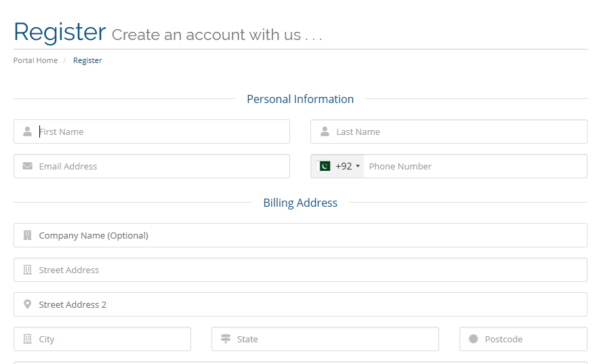This screenshot has width=612, height=364.
Task: Click the Pakistan flag icon
Action: tap(325, 166)
